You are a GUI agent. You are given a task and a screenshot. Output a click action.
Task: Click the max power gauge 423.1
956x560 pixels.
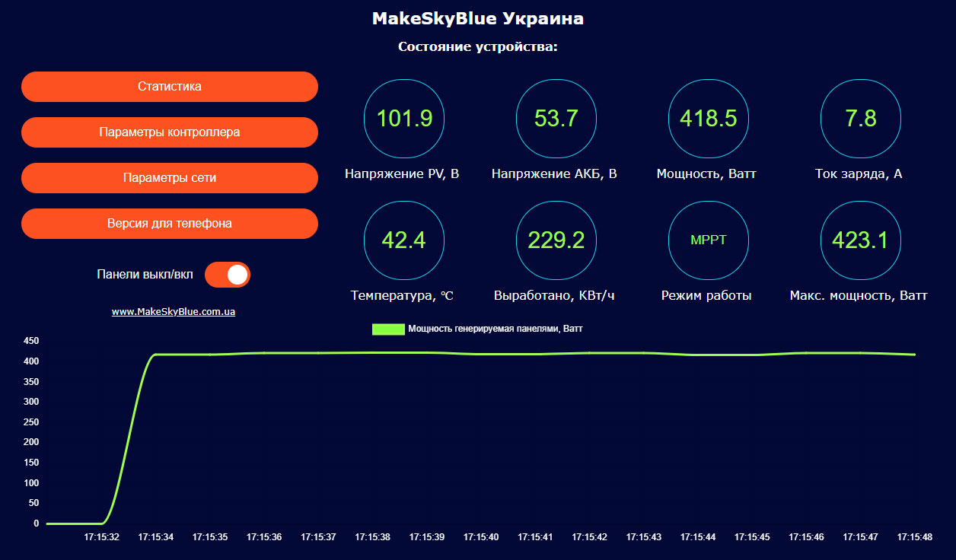pos(861,240)
